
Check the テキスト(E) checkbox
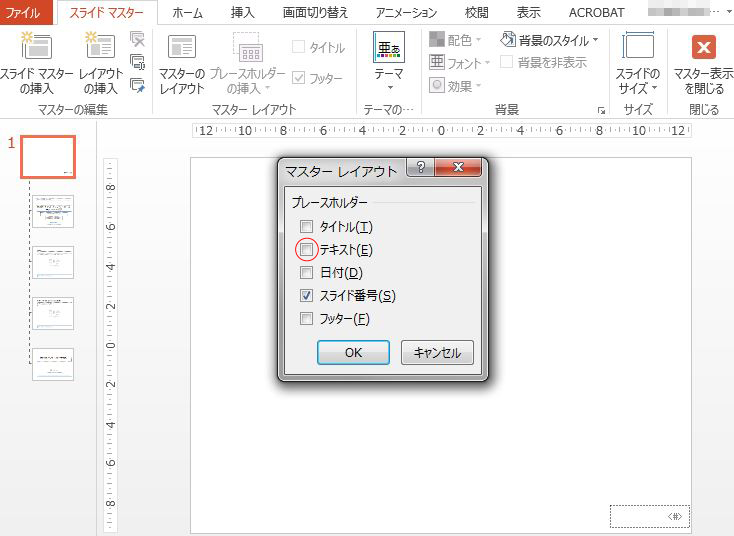point(306,250)
